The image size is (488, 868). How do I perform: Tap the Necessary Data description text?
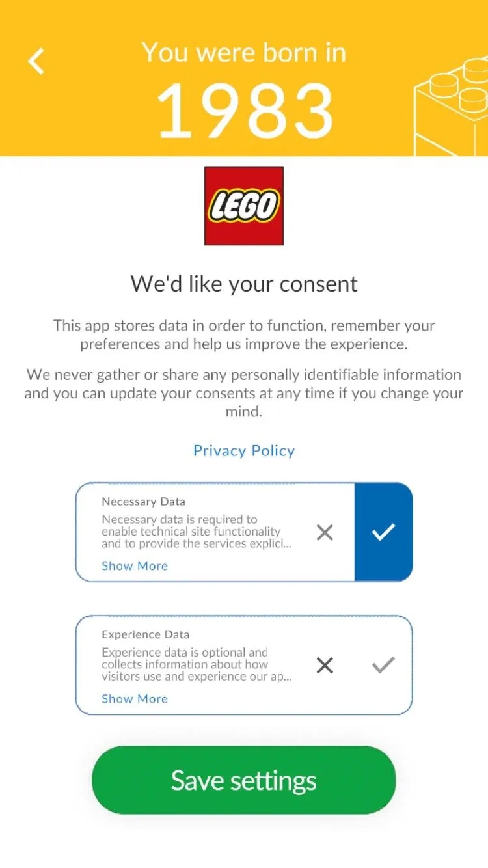197,532
